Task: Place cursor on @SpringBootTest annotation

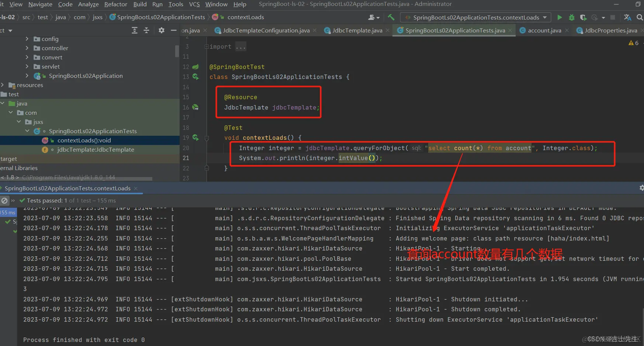Action: [x=237, y=67]
